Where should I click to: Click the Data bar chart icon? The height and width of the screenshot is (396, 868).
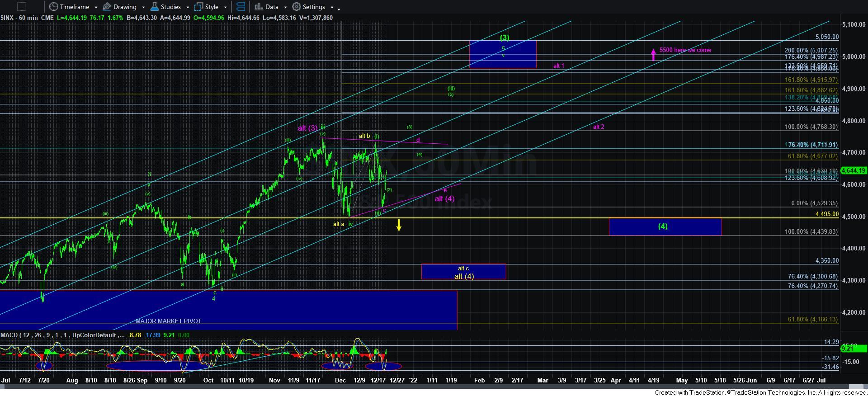[x=259, y=7]
